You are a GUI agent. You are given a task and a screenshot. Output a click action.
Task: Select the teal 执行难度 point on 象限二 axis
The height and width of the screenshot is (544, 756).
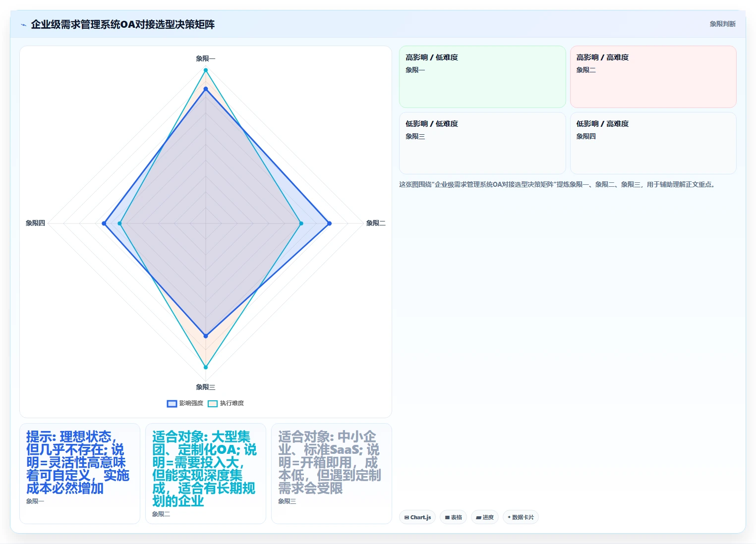(301, 223)
